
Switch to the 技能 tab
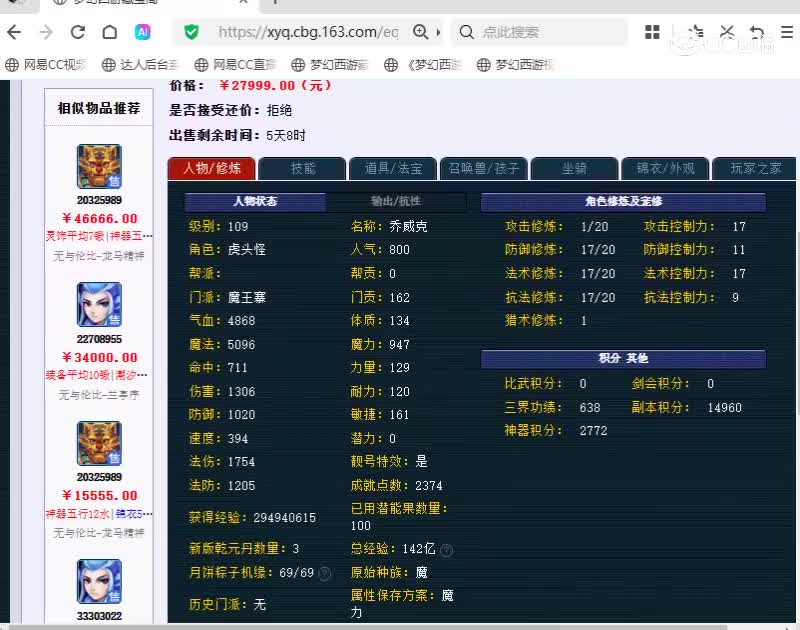[x=303, y=168]
